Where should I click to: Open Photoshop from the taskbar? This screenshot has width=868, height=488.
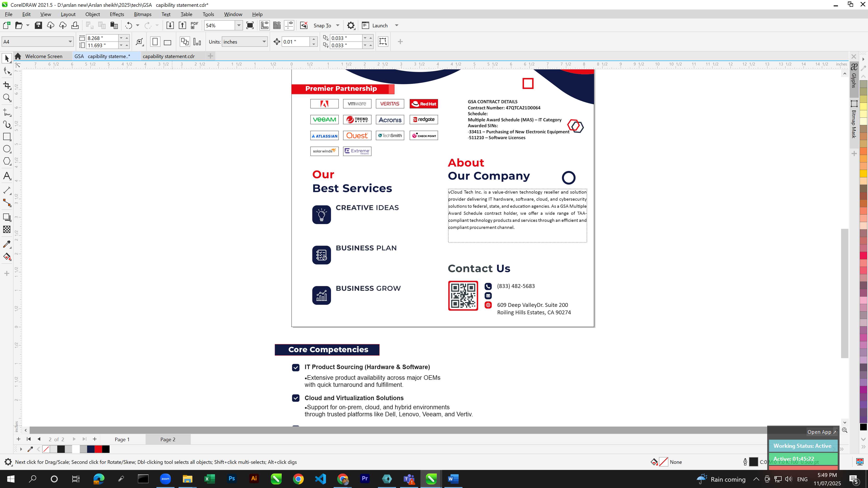click(x=231, y=479)
